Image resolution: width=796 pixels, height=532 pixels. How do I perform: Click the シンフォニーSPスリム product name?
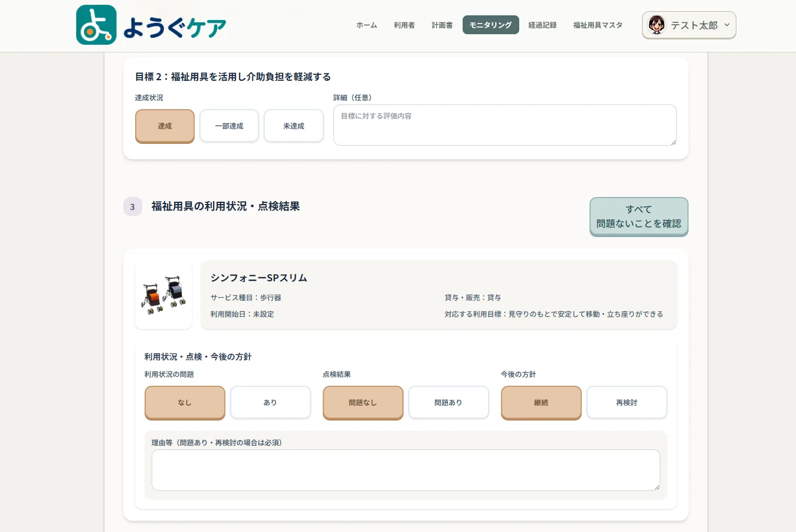point(258,278)
